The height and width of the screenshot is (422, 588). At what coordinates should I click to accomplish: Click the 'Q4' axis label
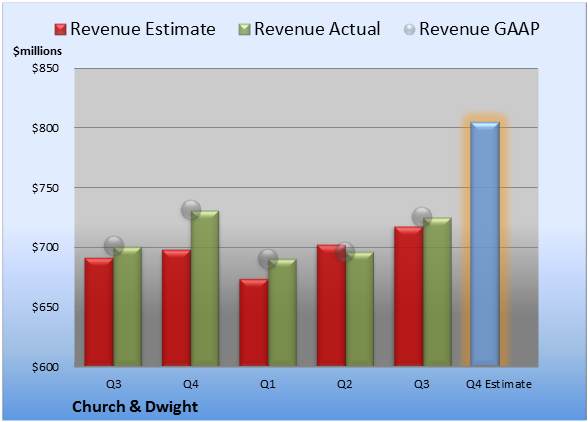click(190, 384)
